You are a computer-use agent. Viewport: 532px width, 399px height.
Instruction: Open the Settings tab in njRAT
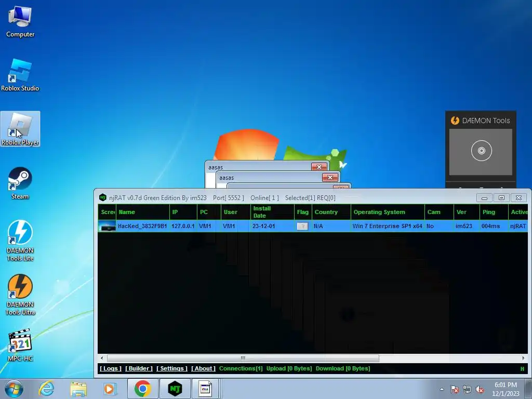coord(171,368)
